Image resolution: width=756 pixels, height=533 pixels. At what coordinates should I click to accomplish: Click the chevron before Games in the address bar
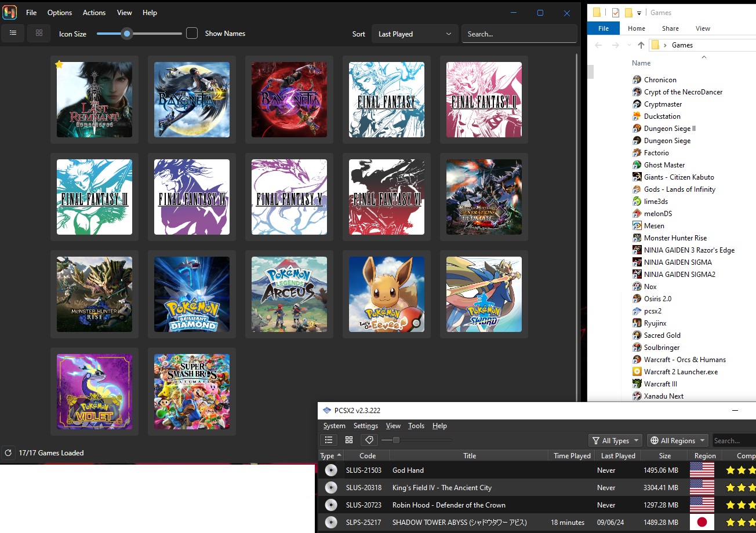click(665, 45)
